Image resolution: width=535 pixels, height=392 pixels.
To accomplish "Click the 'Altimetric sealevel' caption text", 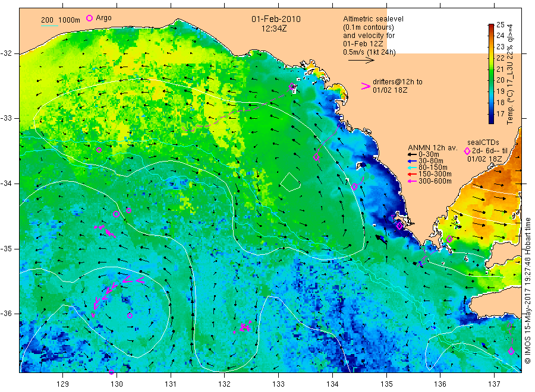I will [373, 19].
